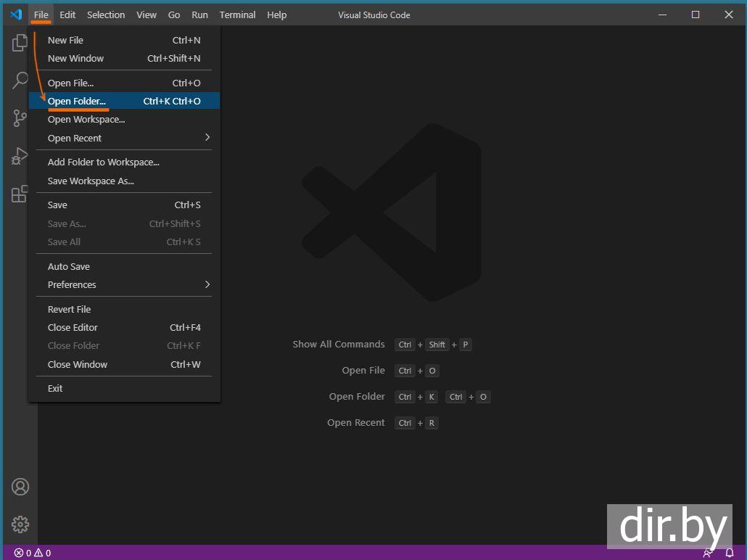The image size is (747, 560).
Task: Open the Run and Debug icon
Action: (20, 156)
